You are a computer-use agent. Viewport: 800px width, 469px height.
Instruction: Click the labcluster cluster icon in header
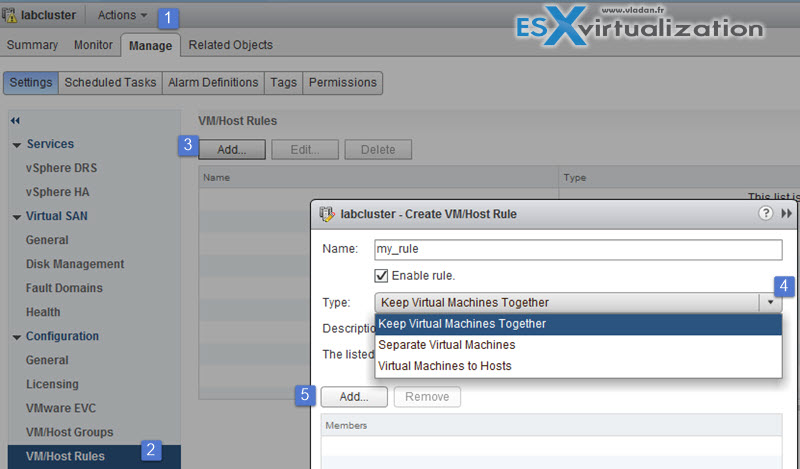click(9, 15)
